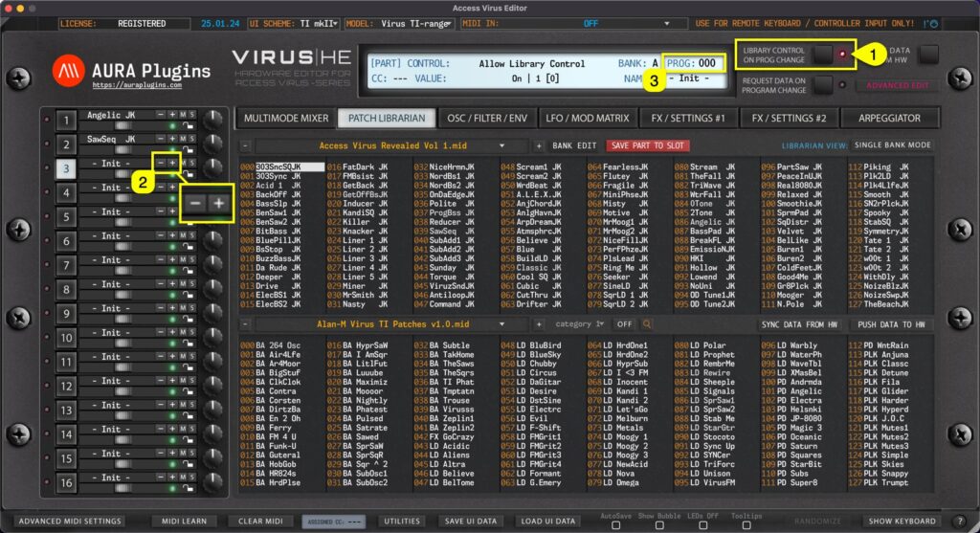980x533 pixels.
Task: Solo part 6 with S button
Action: point(191,235)
